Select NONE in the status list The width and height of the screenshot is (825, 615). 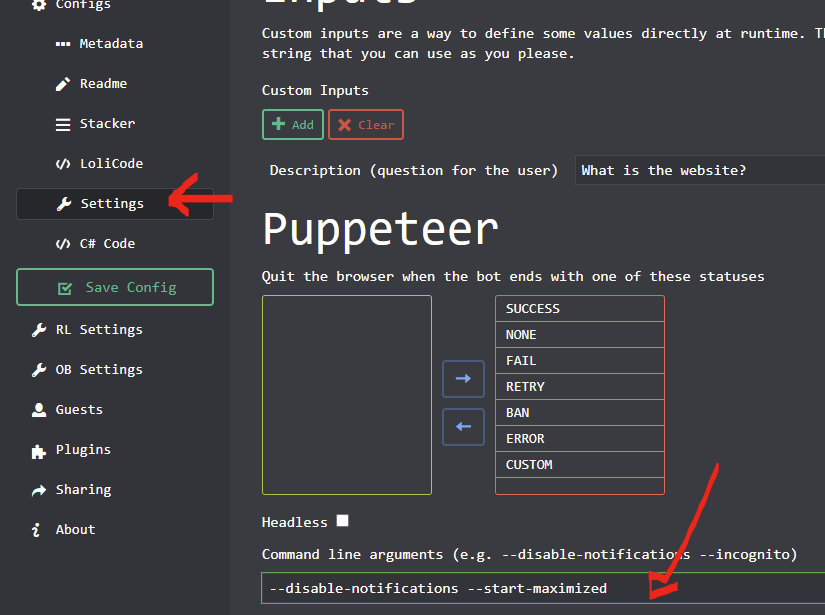(580, 335)
